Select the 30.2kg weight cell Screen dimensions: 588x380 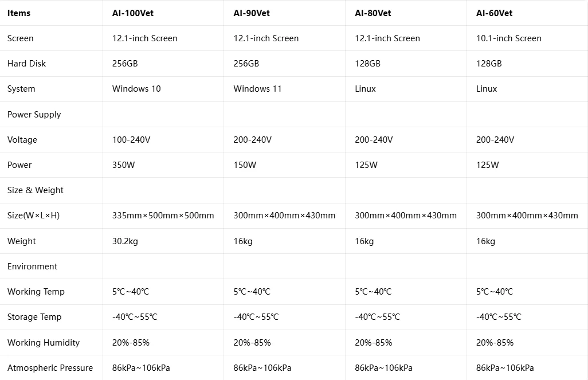(125, 241)
